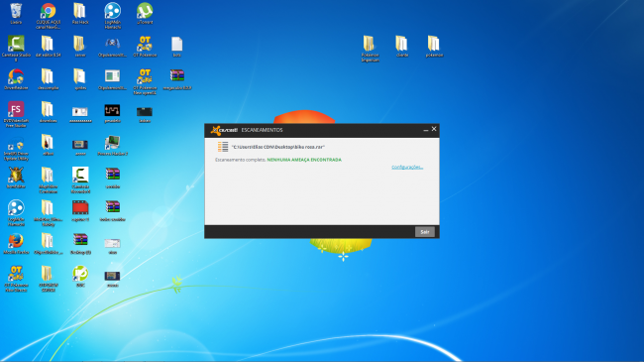This screenshot has width=644, height=362.
Task: Select the Intel Driver Update Utility shortcut
Action: (x=16, y=148)
